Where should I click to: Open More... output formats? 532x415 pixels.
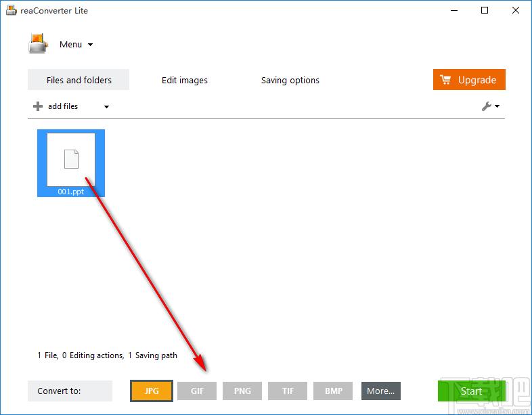[x=380, y=391]
